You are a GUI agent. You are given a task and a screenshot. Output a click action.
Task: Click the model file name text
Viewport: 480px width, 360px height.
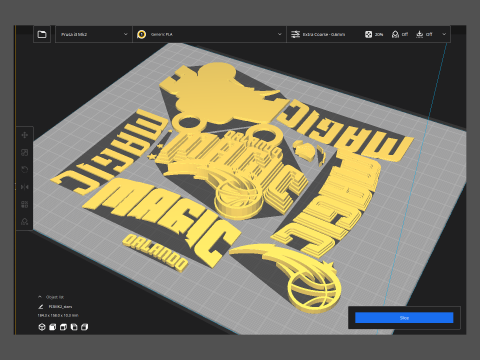click(x=60, y=307)
